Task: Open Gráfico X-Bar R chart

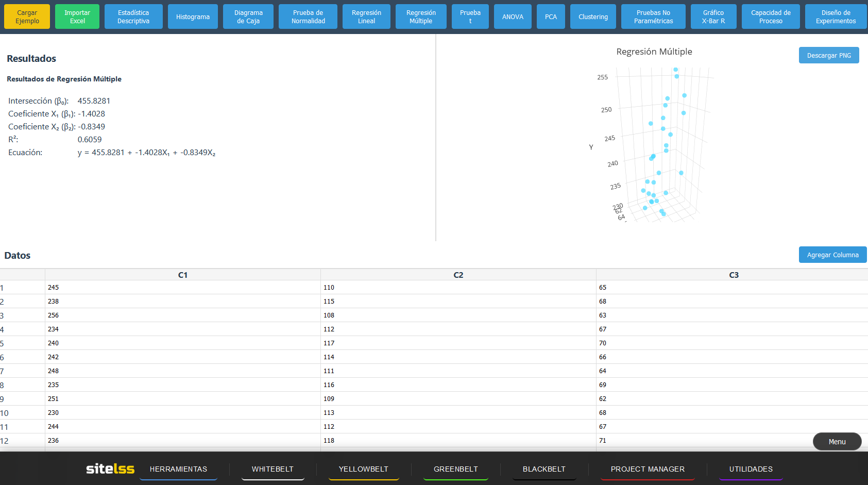Action: coord(713,16)
